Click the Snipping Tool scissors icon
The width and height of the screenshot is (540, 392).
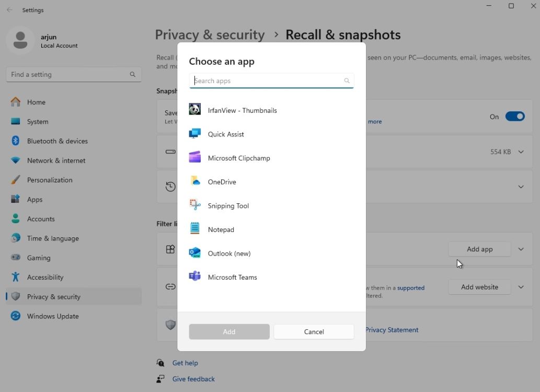pos(194,205)
